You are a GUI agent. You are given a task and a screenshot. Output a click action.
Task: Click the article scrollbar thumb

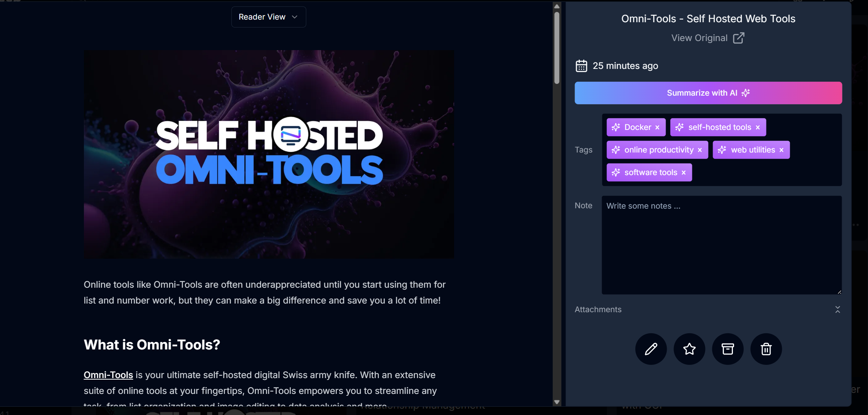point(557,48)
